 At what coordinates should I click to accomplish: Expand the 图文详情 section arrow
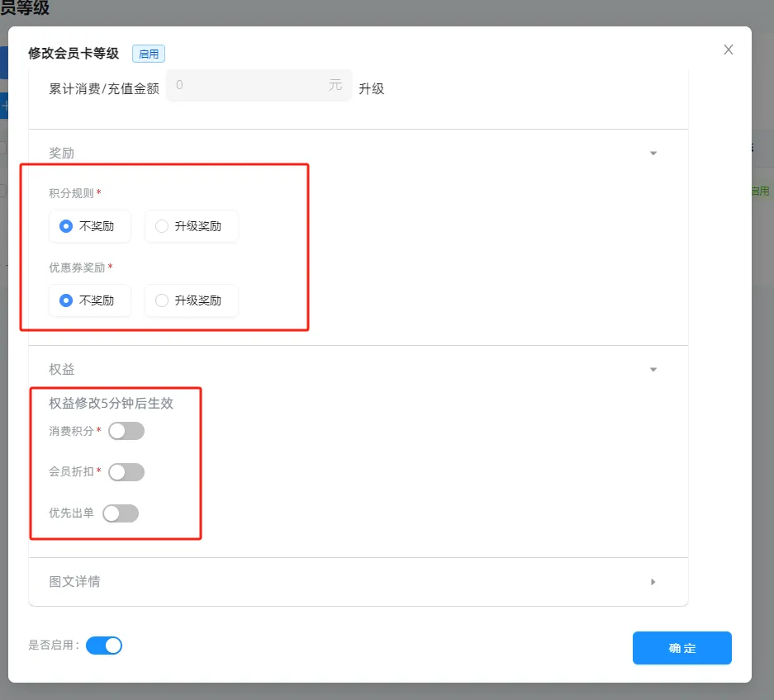click(x=653, y=582)
